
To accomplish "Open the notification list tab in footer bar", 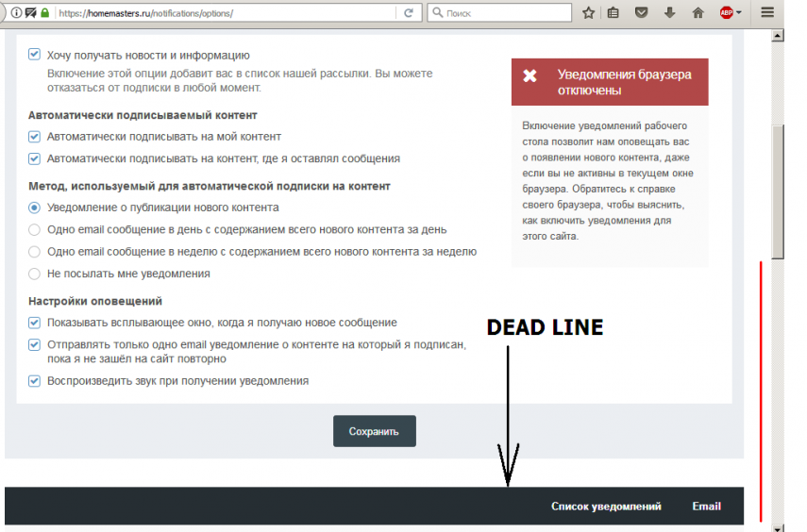I will [x=606, y=507].
